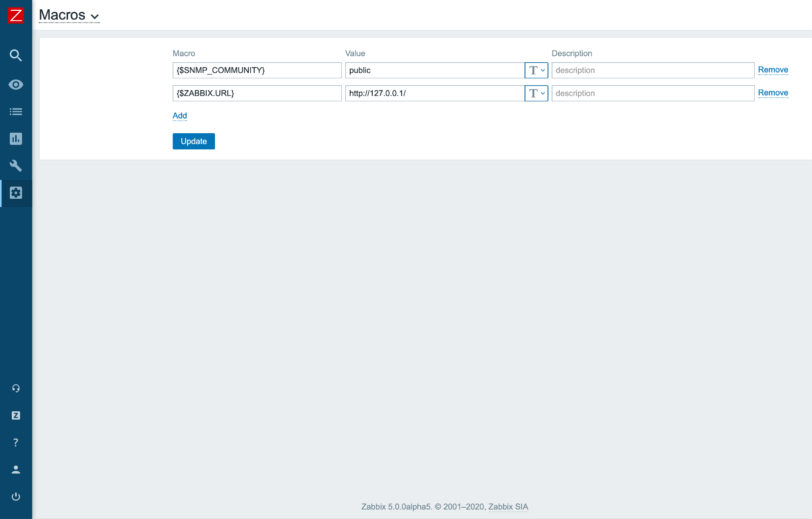Open Inventory list icon menu

coord(16,112)
